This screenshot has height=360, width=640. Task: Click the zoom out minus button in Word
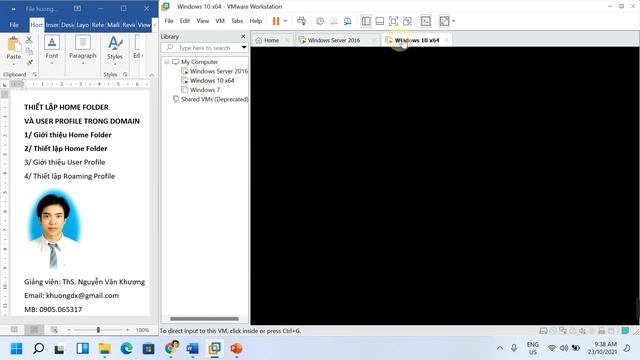69,330
